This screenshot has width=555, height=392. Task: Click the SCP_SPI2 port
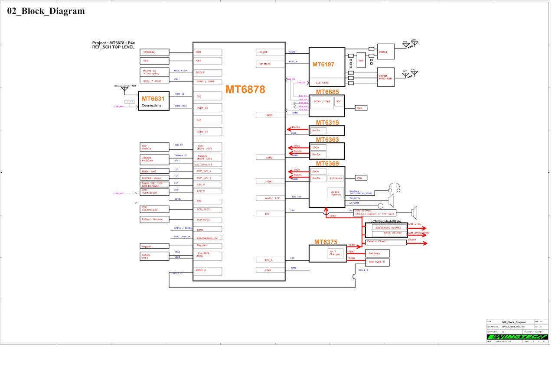coord(208,220)
